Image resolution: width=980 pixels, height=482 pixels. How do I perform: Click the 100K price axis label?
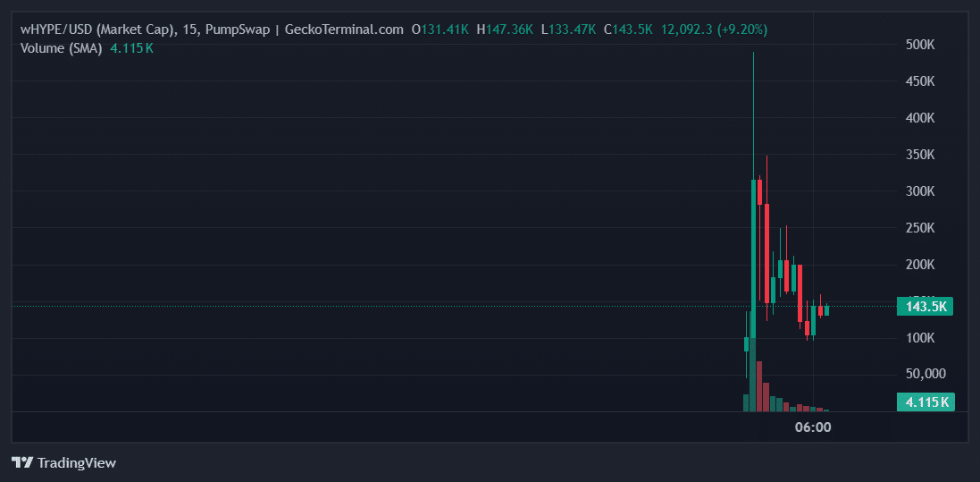pos(920,338)
